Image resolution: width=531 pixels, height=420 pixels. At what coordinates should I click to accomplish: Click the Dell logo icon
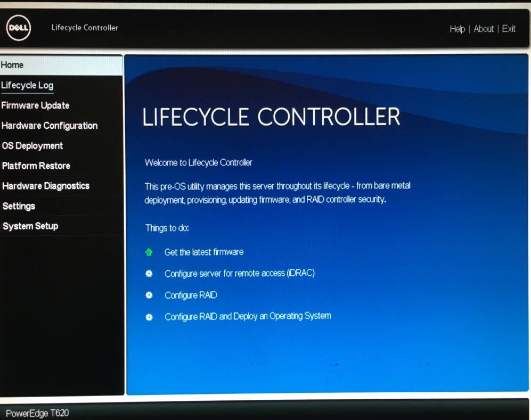[x=18, y=29]
